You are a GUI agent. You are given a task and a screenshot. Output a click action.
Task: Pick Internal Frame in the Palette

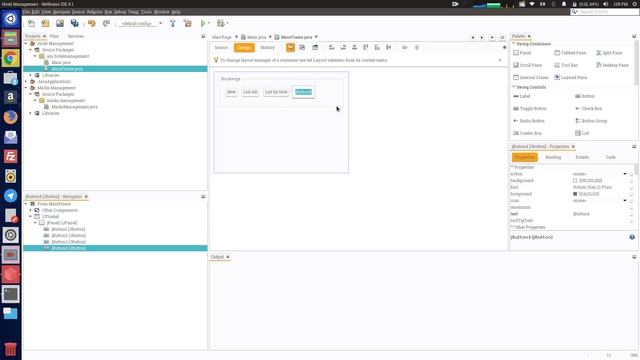[x=531, y=77]
